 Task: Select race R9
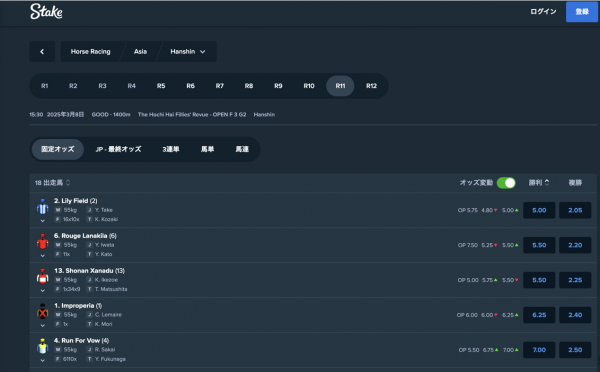[278, 86]
